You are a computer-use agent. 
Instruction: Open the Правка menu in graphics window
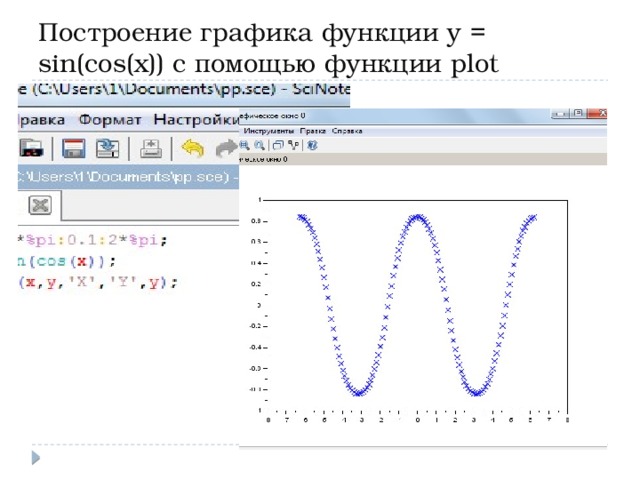[313, 131]
